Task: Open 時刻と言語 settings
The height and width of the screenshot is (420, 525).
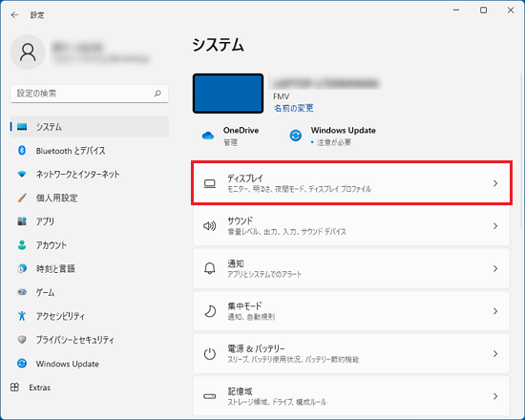Action: [x=90, y=268]
